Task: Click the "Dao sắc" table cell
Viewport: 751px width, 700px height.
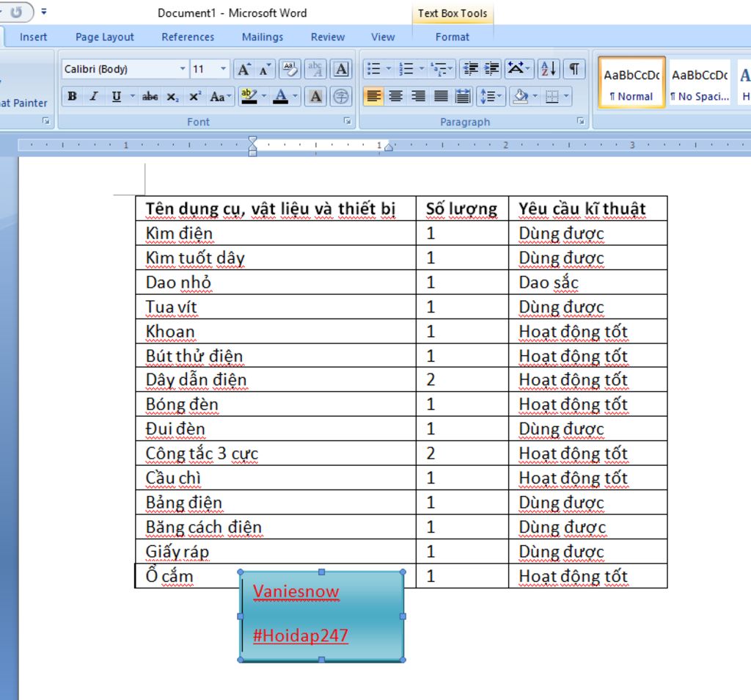Action: point(587,282)
